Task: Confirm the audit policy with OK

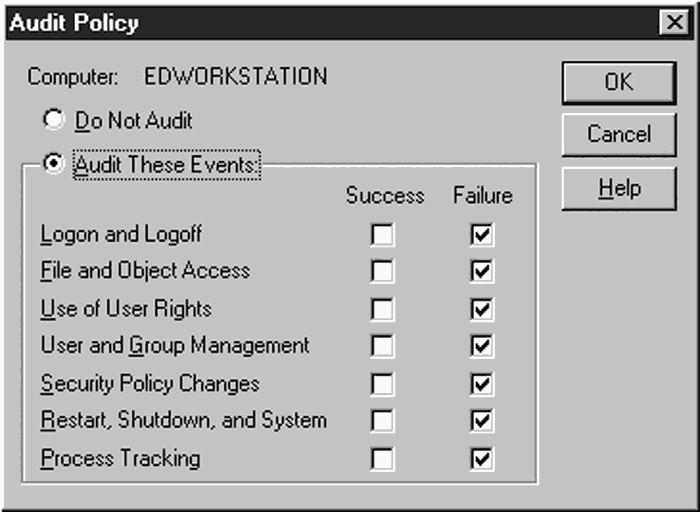Action: tap(619, 83)
